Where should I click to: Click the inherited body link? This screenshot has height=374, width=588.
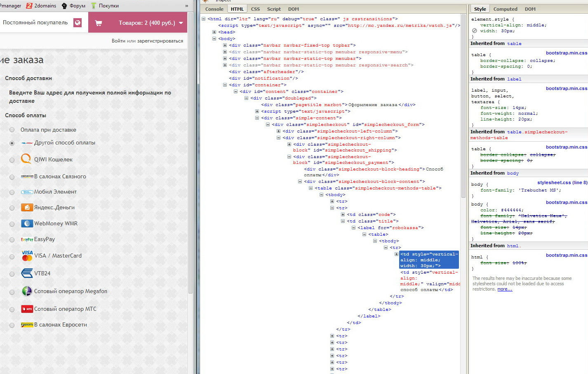point(513,173)
